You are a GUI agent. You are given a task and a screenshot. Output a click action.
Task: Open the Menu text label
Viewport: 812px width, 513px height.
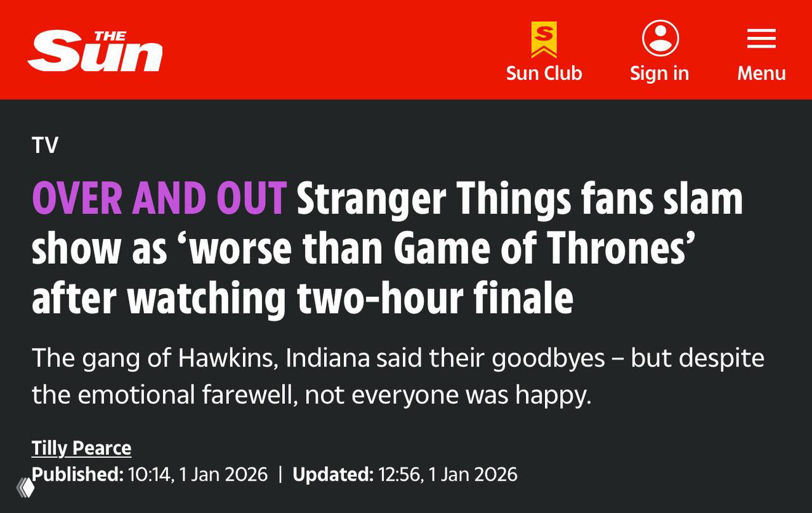pos(761,74)
